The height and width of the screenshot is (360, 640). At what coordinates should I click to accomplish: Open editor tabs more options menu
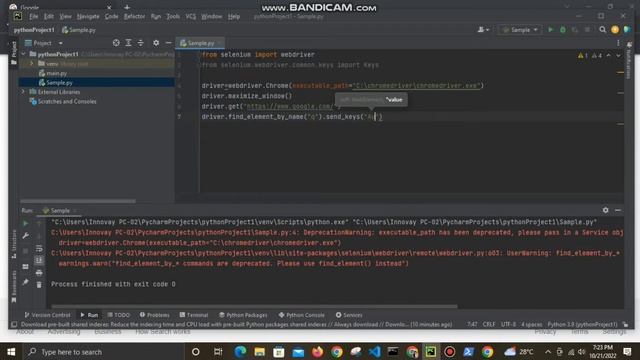click(x=618, y=43)
